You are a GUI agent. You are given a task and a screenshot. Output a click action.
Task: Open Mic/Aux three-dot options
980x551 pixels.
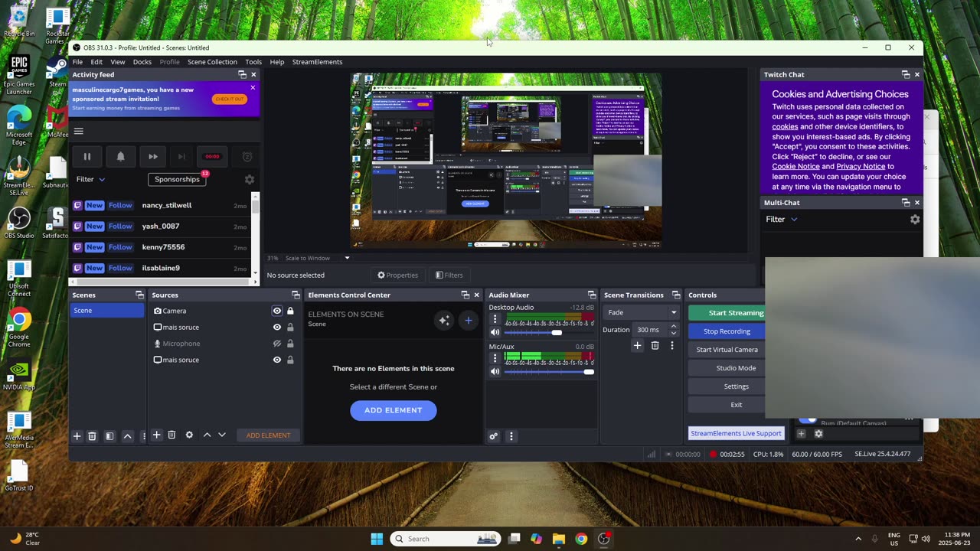point(495,357)
